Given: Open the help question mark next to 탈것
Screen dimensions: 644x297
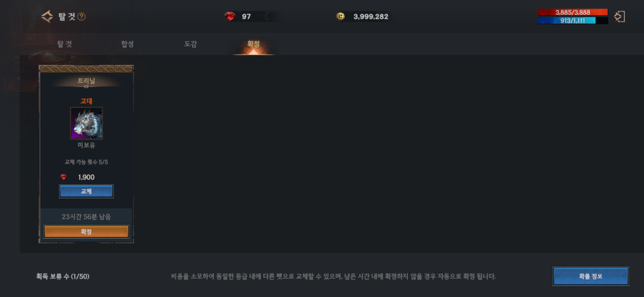Looking at the screenshot, I should 81,17.
